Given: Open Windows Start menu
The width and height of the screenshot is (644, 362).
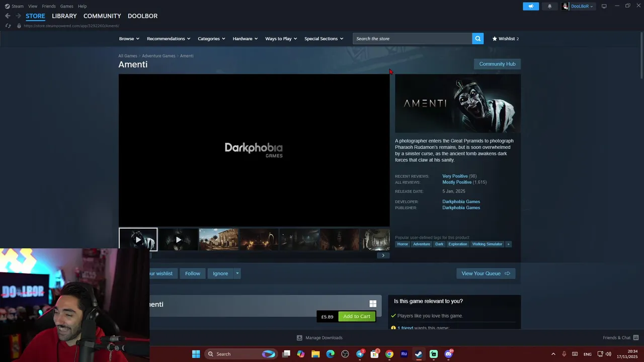Looking at the screenshot, I should click(x=196, y=354).
